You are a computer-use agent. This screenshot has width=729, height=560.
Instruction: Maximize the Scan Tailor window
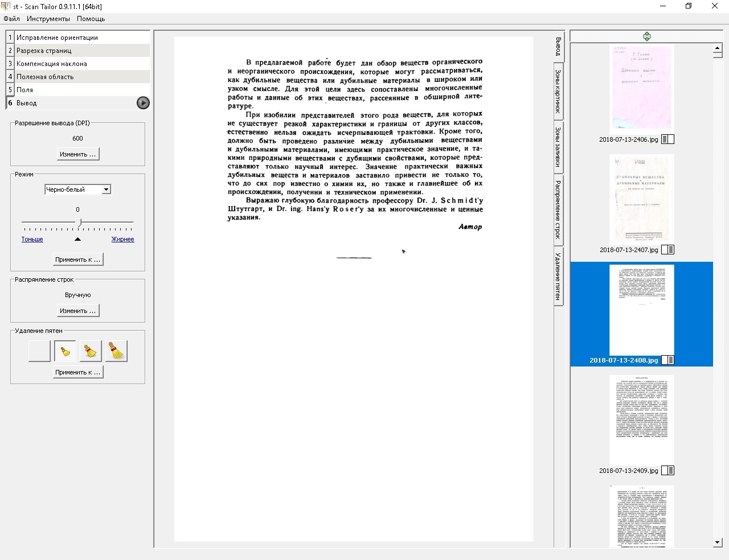689,6
